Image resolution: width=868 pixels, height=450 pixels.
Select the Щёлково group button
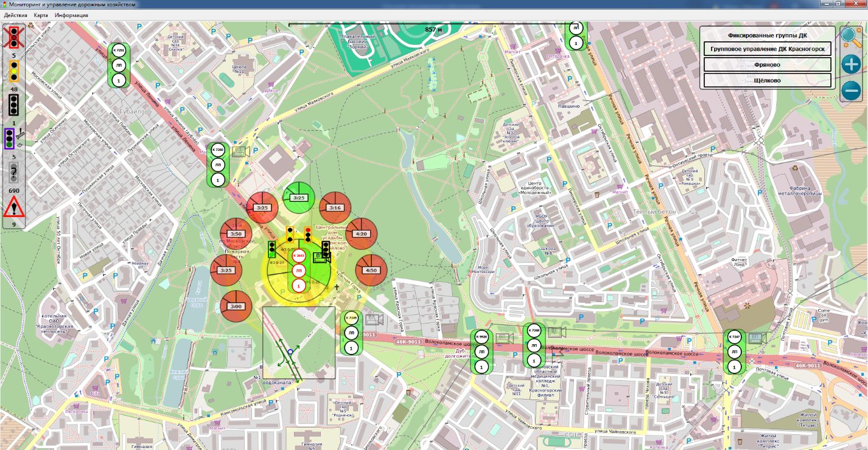point(767,80)
